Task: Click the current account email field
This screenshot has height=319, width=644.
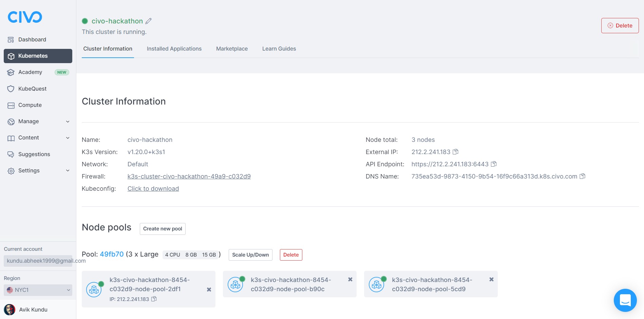Action: pos(38,261)
